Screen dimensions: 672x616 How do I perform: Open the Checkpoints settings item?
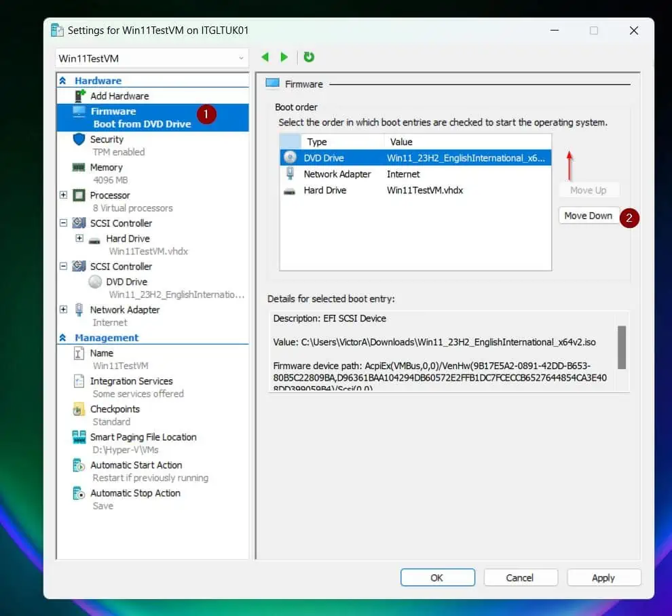click(x=115, y=409)
